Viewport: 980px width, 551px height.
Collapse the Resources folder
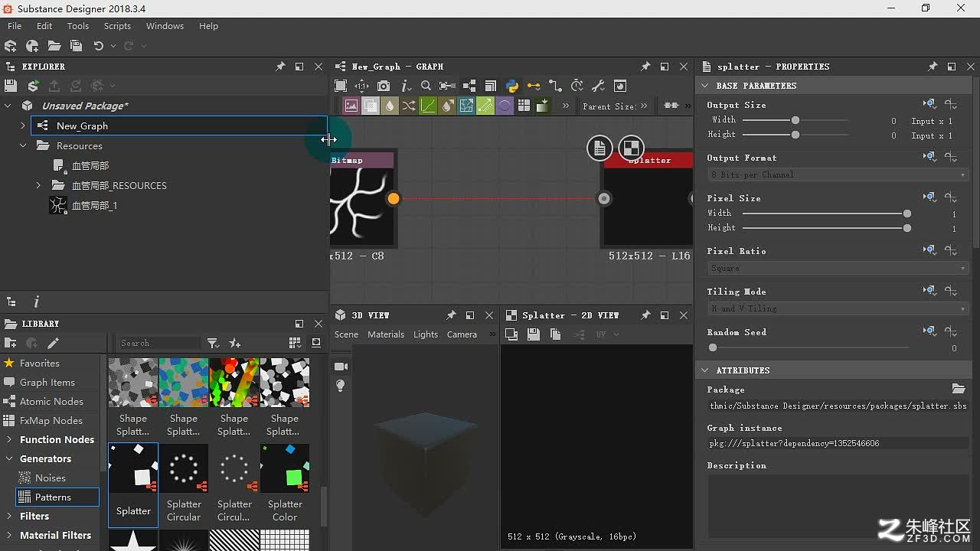pos(23,145)
